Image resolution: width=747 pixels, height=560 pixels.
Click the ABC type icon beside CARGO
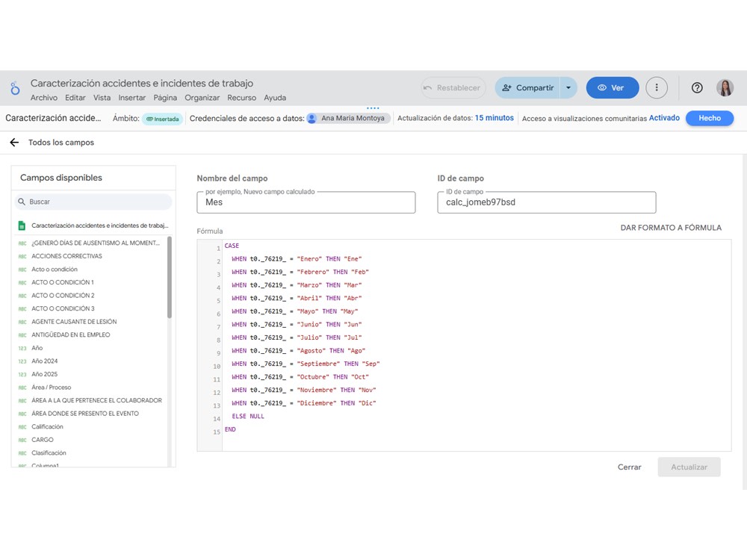[22, 440]
